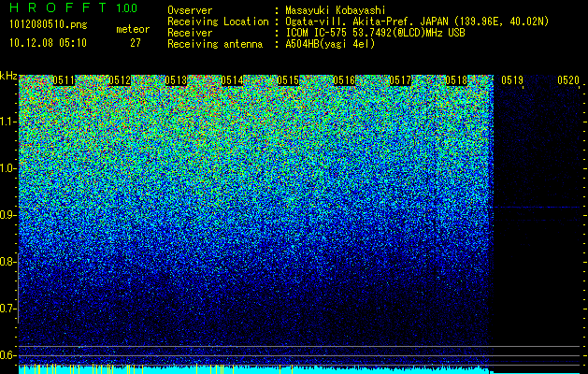The height and width of the screenshot is (374, 588).
Task: Click the 0.7 frequency axis label
Action: coord(8,309)
